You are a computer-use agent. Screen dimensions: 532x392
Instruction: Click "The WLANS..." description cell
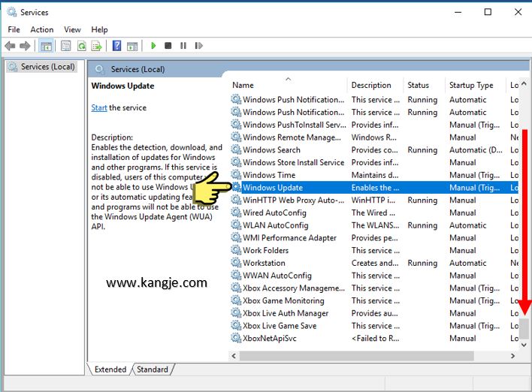tap(375, 225)
